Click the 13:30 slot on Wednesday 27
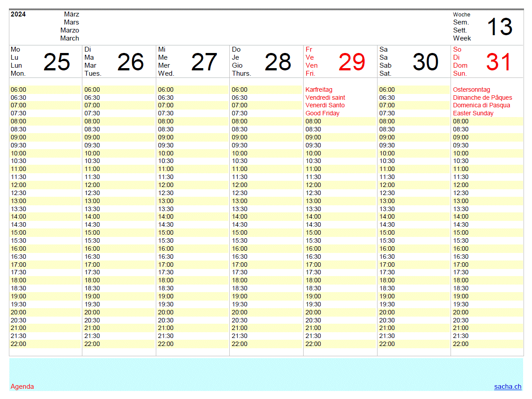The image size is (532, 399). 192,209
